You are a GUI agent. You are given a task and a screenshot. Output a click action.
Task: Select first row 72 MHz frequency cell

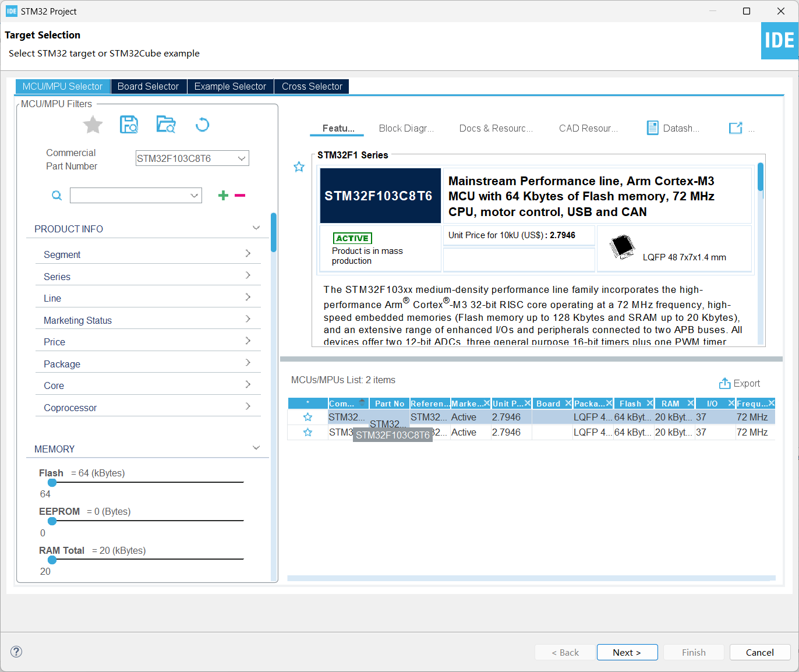(755, 417)
